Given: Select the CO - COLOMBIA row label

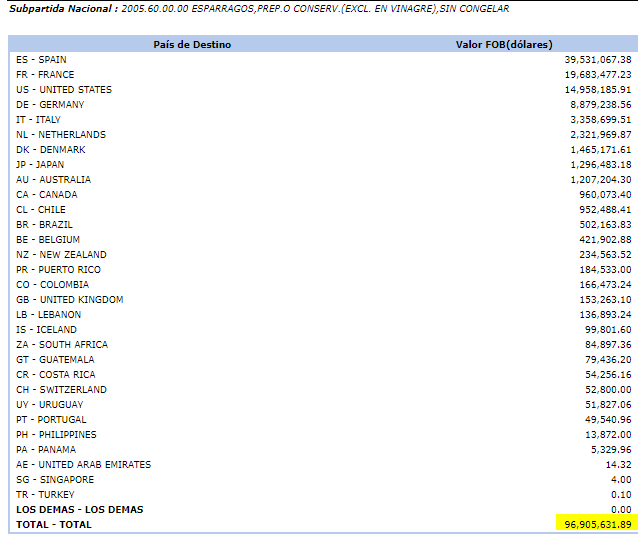Looking at the screenshot, I should (x=52, y=285).
